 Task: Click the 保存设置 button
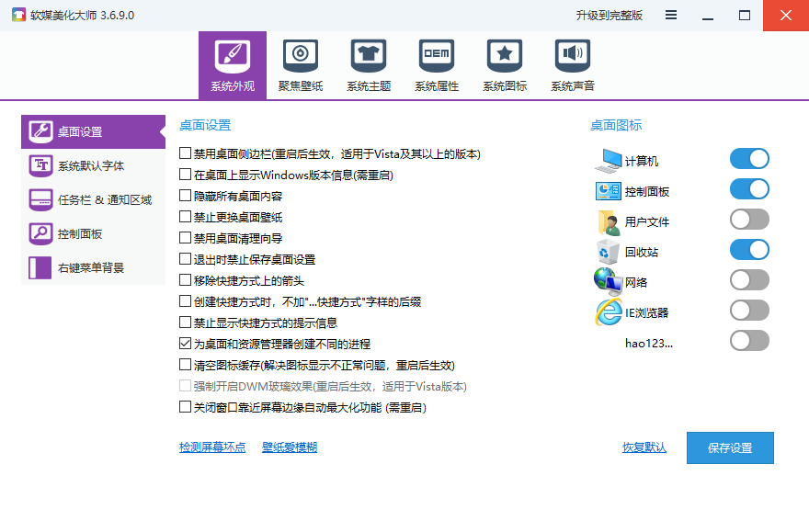coord(730,448)
